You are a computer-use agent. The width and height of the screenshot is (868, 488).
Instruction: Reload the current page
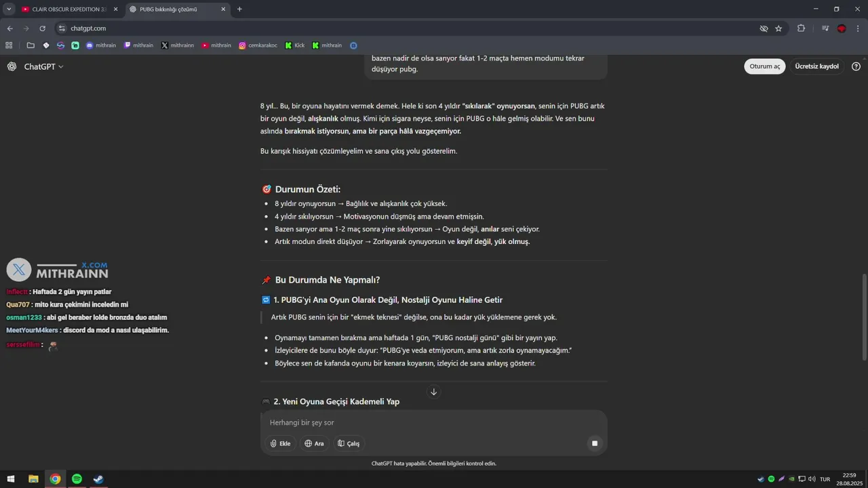[x=42, y=28]
